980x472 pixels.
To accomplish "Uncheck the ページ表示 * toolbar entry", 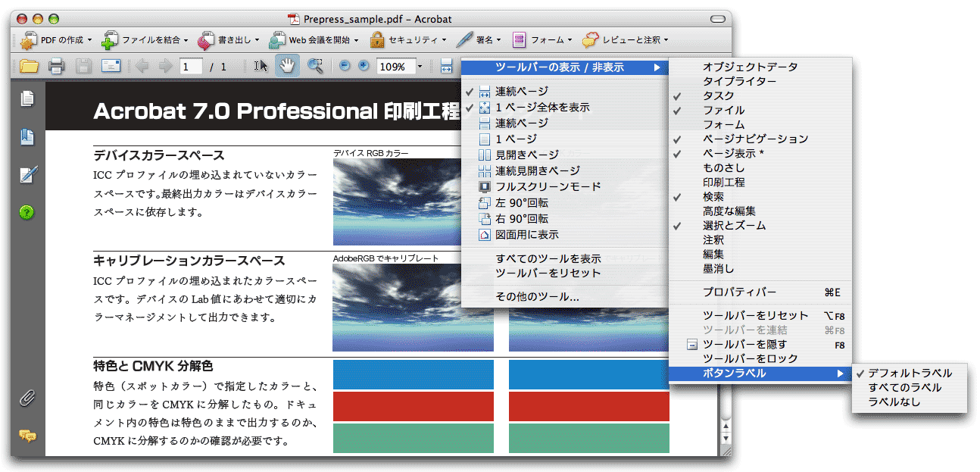I will click(760, 153).
